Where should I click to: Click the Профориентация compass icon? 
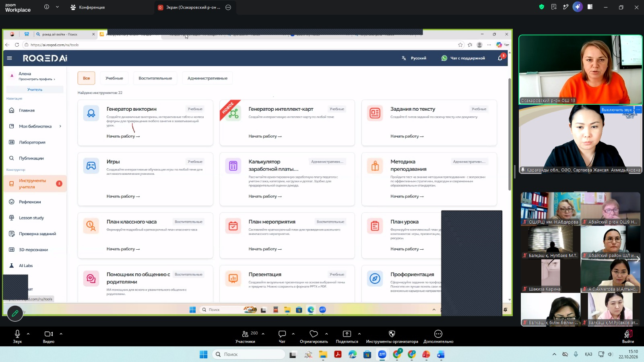[375, 278]
